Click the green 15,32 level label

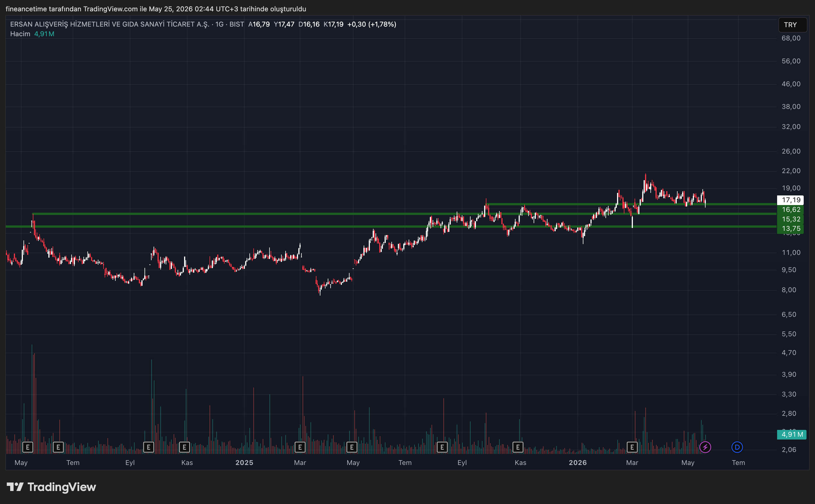(790, 219)
